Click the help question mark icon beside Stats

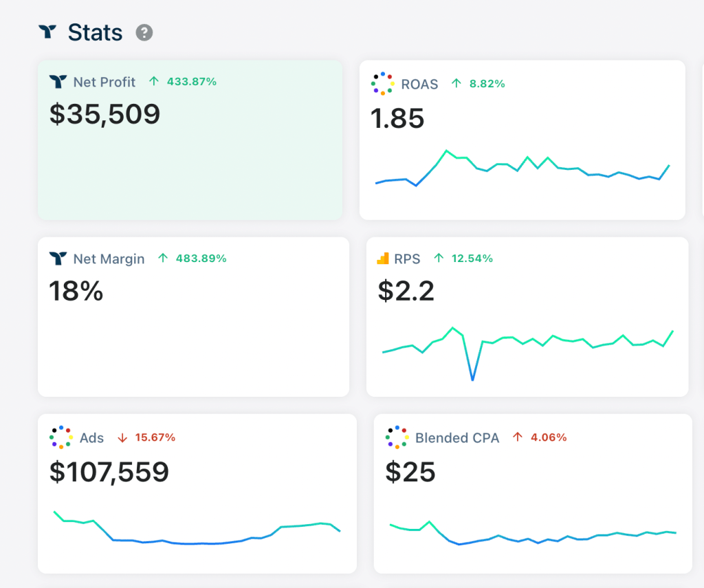click(x=144, y=32)
